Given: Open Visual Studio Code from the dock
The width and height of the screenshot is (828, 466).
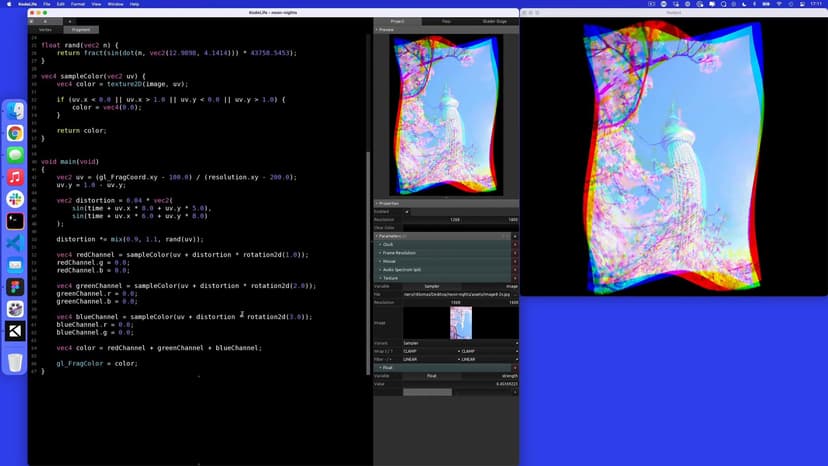Looking at the screenshot, I should click(15, 243).
